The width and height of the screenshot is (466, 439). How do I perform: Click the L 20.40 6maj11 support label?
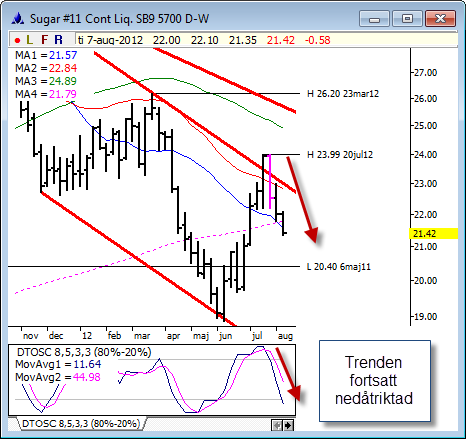(x=339, y=267)
